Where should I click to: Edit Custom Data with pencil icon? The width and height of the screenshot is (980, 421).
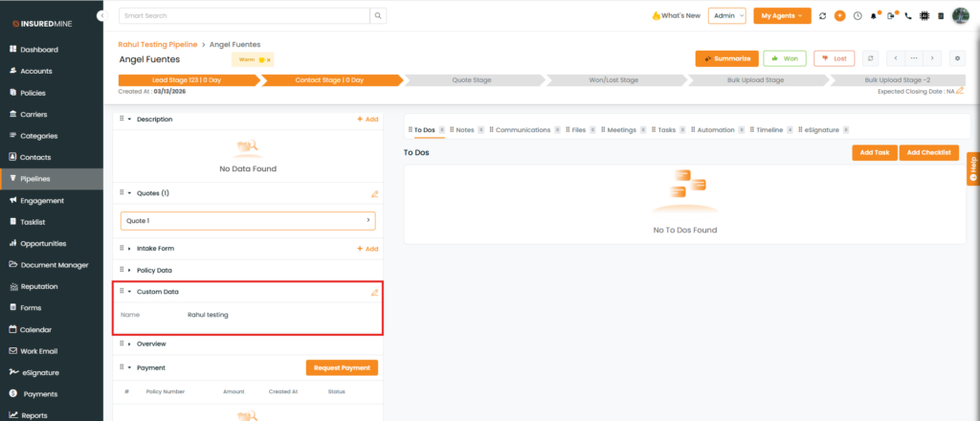point(375,292)
